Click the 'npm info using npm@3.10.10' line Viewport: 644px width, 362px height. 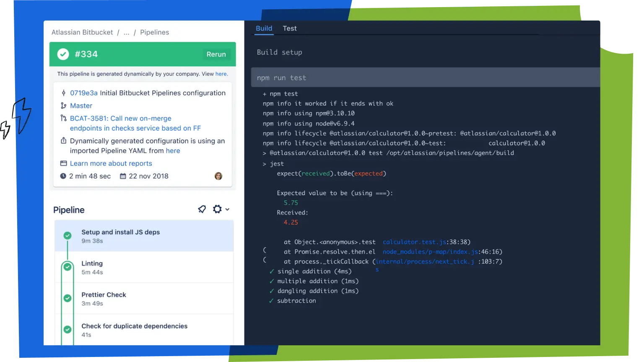309,113
